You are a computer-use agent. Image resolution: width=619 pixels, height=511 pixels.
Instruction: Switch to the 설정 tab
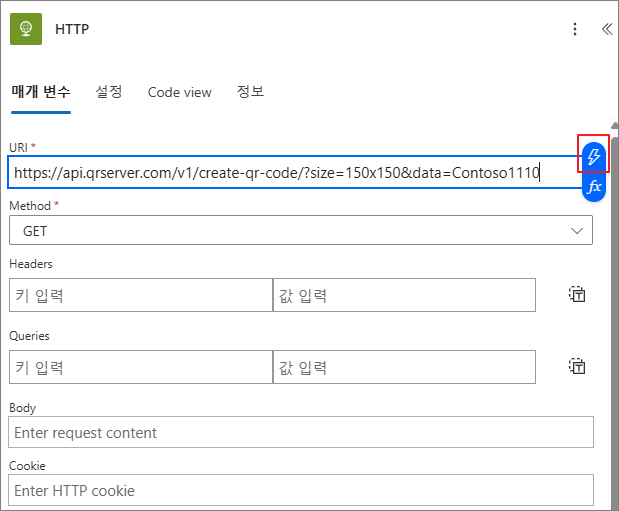109,92
